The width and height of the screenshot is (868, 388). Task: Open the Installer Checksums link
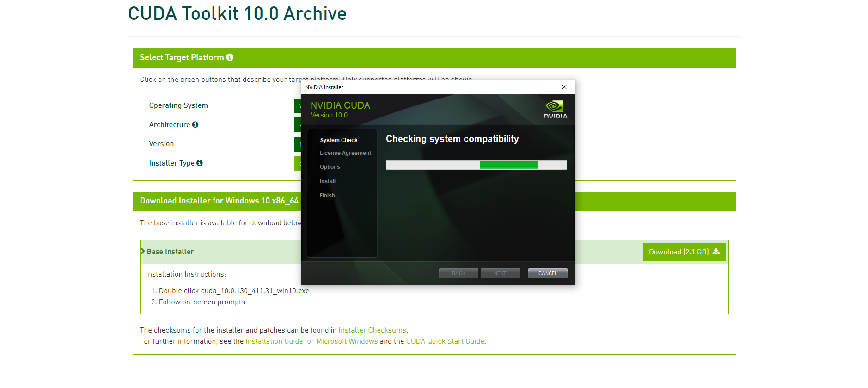[373, 330]
